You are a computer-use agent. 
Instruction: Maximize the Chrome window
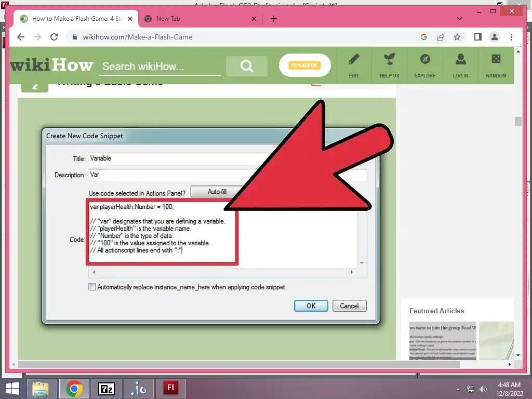pos(493,11)
